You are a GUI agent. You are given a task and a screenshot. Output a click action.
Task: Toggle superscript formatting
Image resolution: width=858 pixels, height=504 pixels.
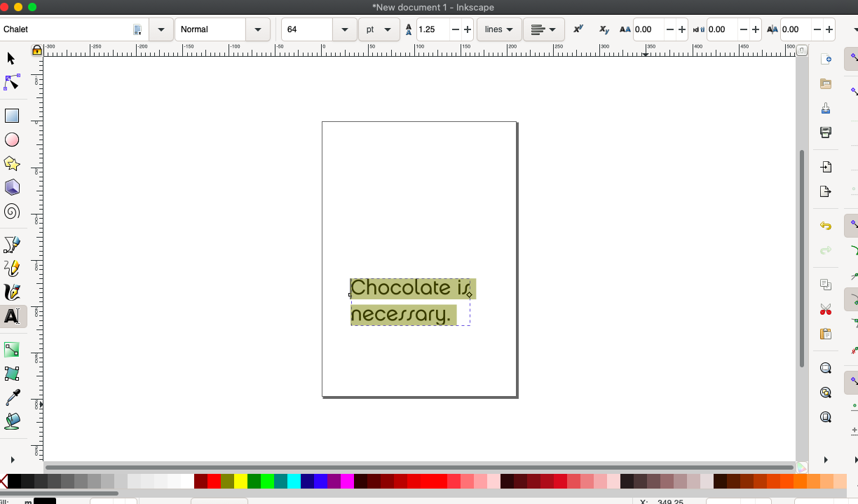pyautogui.click(x=578, y=29)
